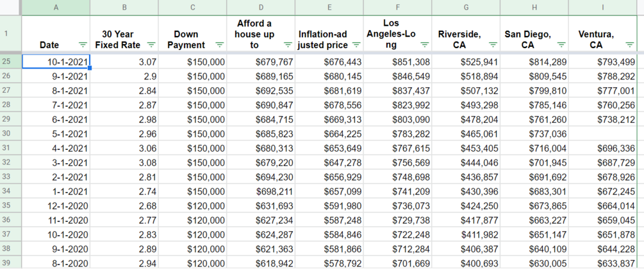Expand the San Diego, CA filter dropdown

coord(561,45)
